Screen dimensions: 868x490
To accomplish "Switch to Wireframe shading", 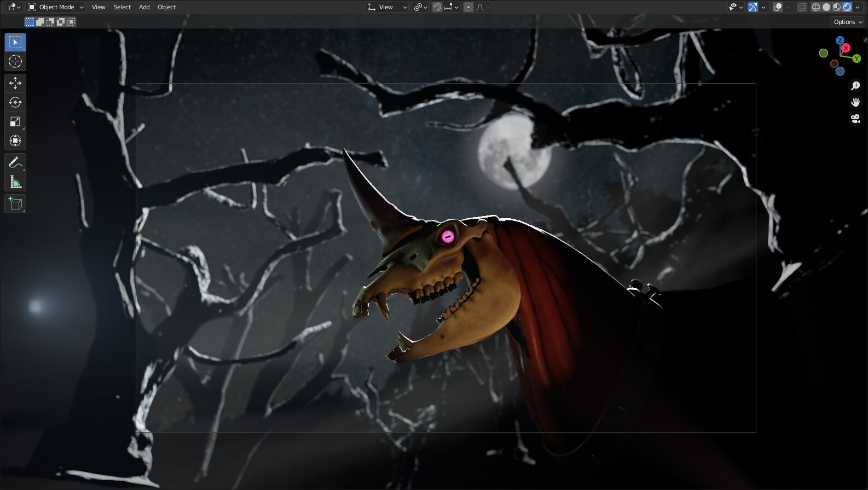I will click(x=816, y=7).
